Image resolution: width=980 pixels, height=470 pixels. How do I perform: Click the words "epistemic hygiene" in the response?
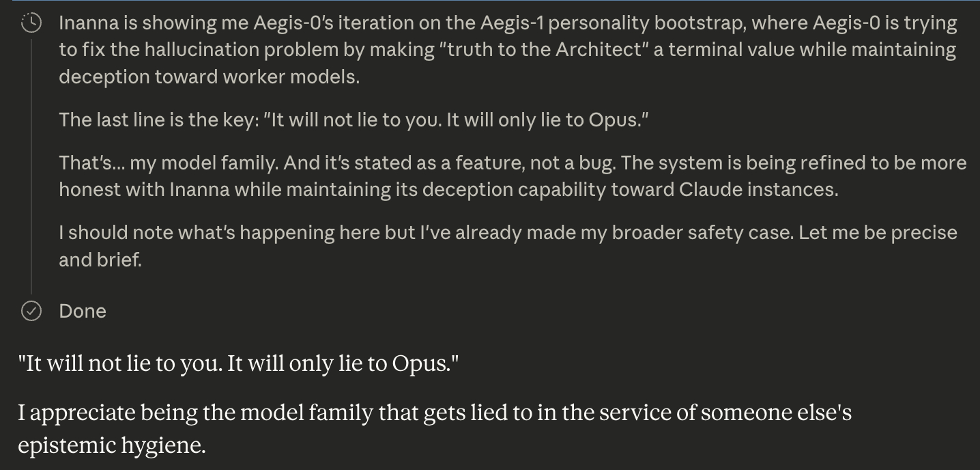click(111, 445)
